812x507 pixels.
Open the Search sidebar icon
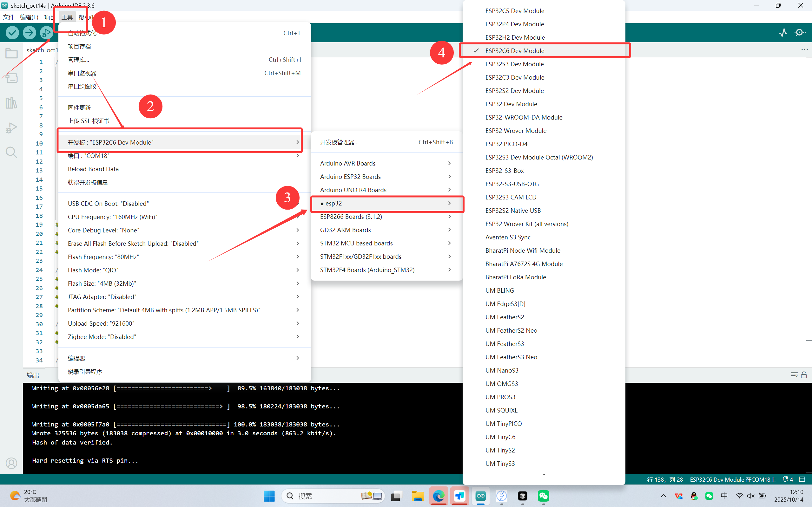(x=11, y=153)
